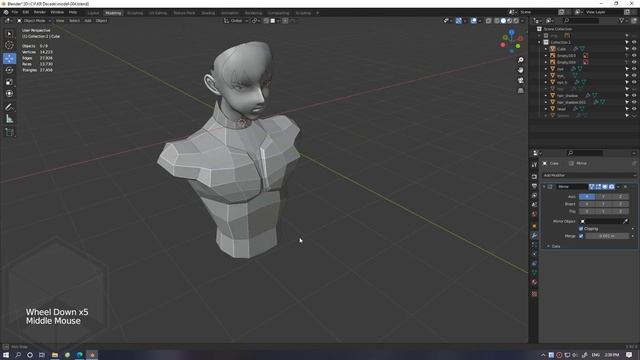The height and width of the screenshot is (360, 640).
Task: Toggle camera view with camera gizmo
Action: click(x=521, y=80)
